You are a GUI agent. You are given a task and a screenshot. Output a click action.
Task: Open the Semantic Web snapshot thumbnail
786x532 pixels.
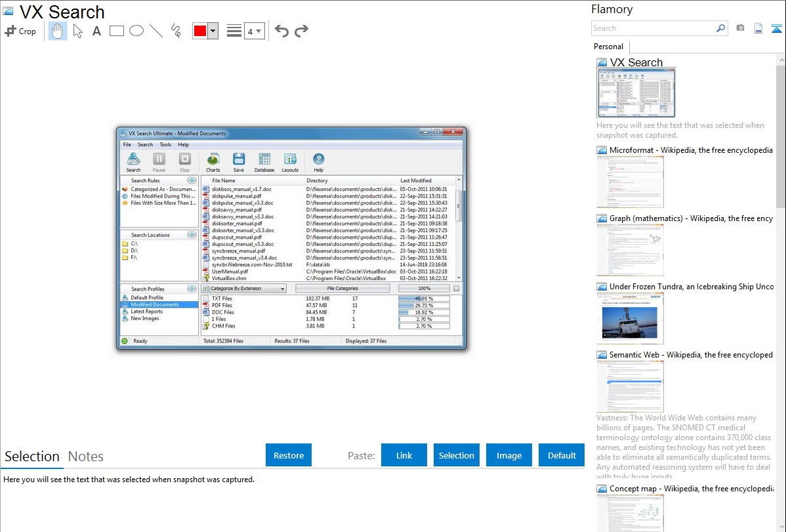(x=630, y=386)
